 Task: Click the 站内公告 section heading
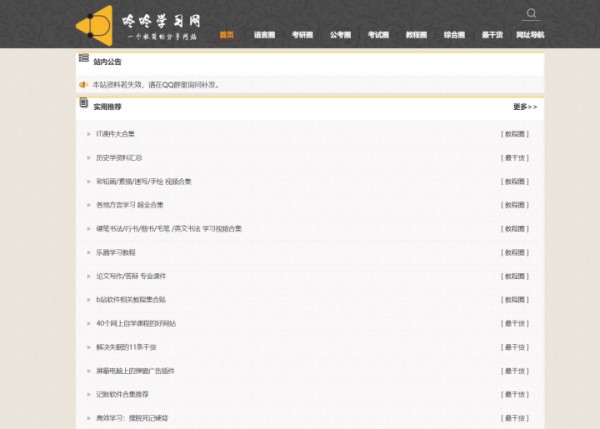[107, 62]
